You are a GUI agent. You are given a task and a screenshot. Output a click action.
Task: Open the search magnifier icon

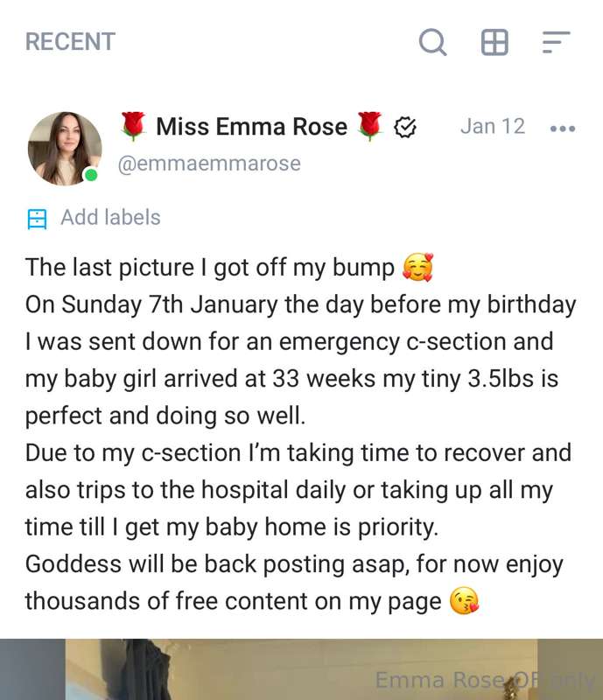[x=432, y=42]
